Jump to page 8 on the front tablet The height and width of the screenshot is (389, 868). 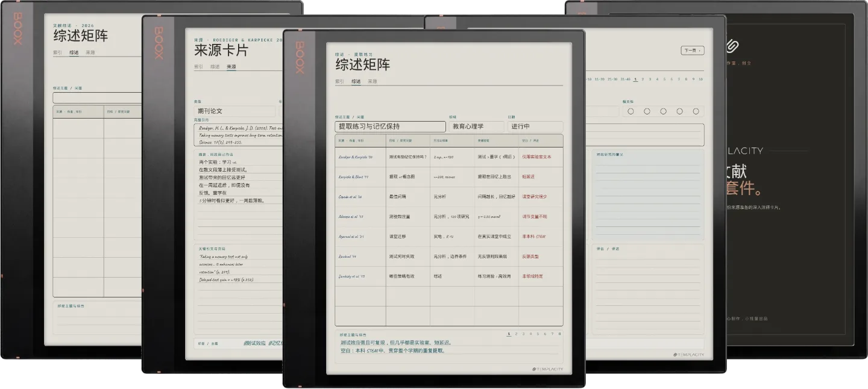coord(559,334)
